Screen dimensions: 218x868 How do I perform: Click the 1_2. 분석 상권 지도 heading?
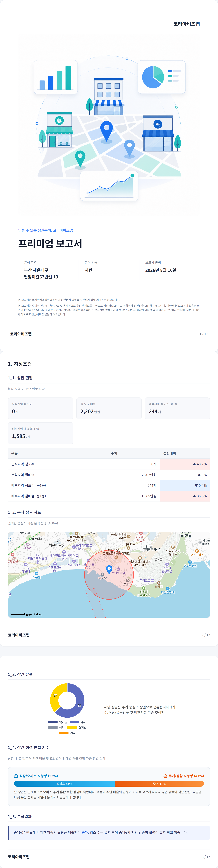(x=25, y=512)
